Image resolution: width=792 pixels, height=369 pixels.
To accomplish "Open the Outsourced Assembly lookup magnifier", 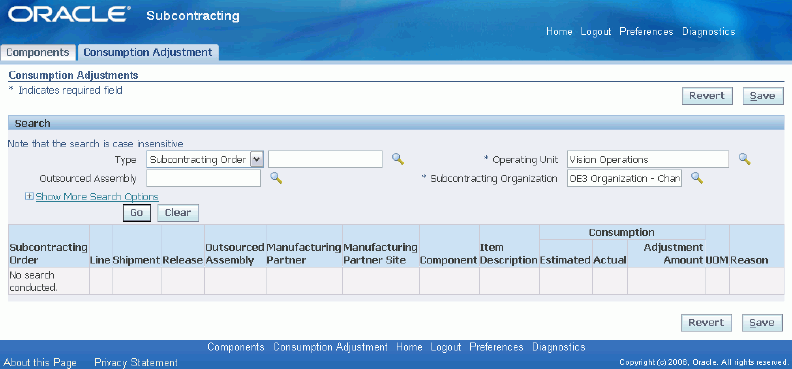I will point(276,178).
